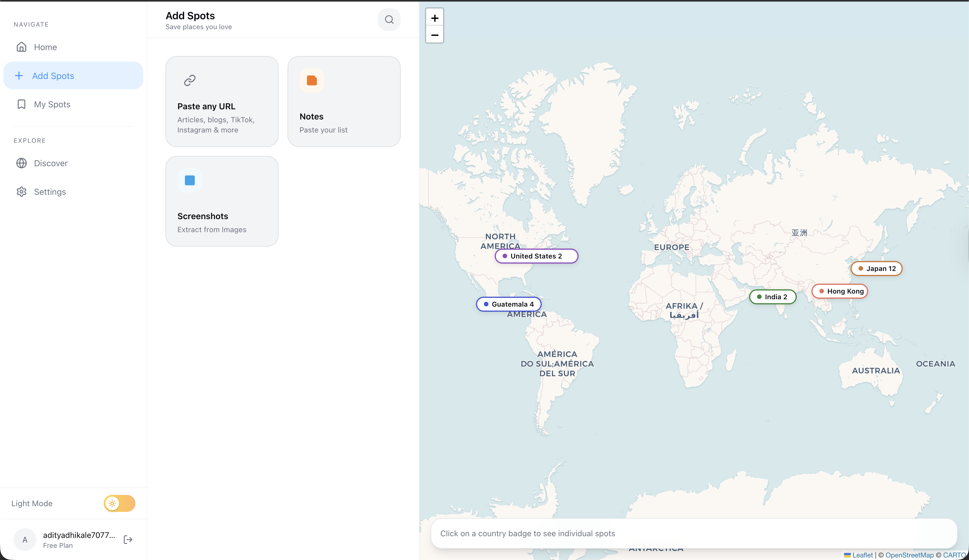The width and height of the screenshot is (969, 560).
Task: Select the Home icon in sidebar
Action: [x=22, y=46]
